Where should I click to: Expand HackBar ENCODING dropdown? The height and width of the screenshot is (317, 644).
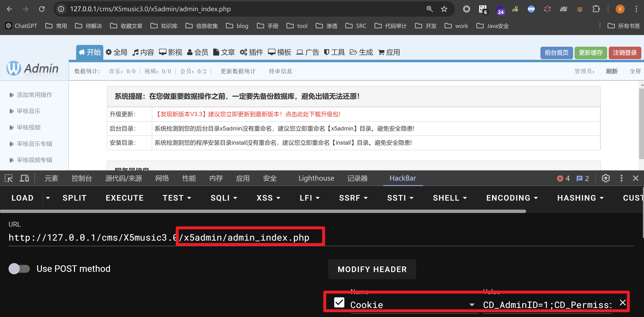(512, 198)
